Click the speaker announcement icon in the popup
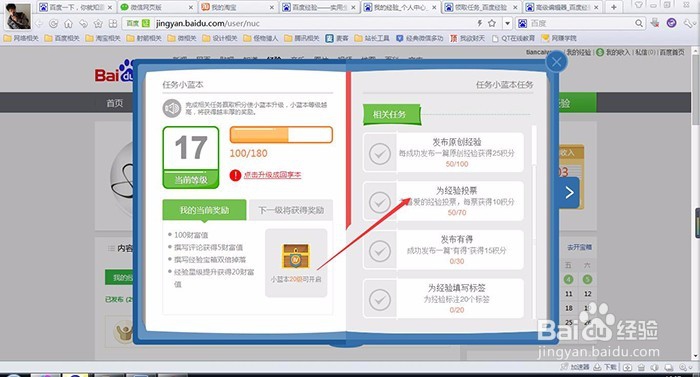700x377 pixels. [x=171, y=108]
